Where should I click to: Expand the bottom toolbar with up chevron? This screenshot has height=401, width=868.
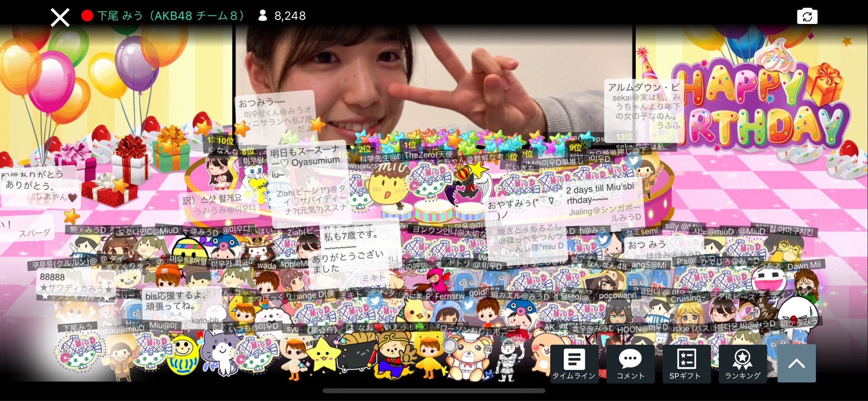[797, 364]
